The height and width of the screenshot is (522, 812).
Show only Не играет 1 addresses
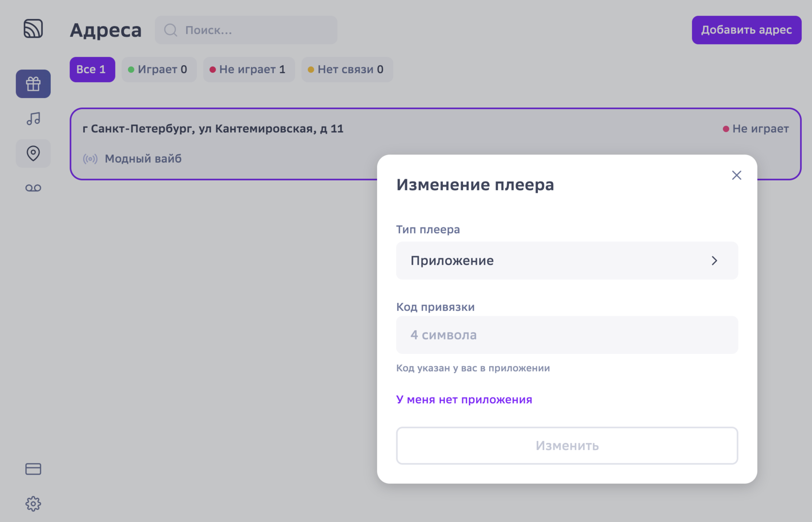point(248,70)
